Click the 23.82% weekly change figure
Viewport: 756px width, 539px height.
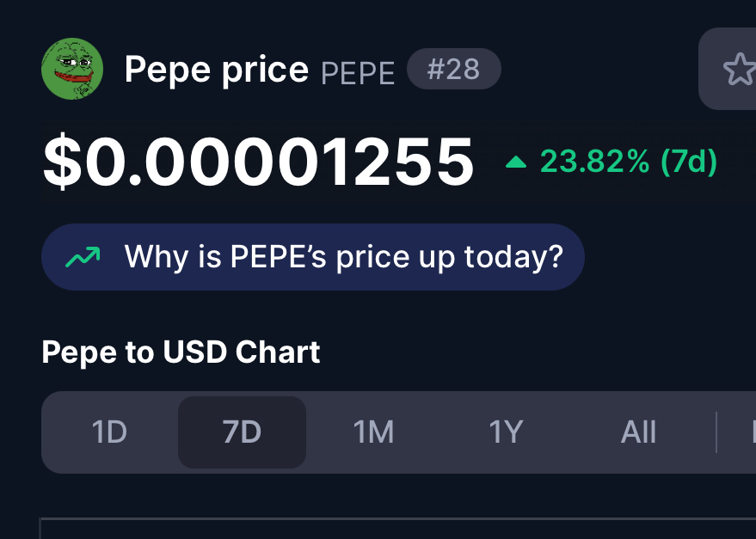click(x=594, y=161)
